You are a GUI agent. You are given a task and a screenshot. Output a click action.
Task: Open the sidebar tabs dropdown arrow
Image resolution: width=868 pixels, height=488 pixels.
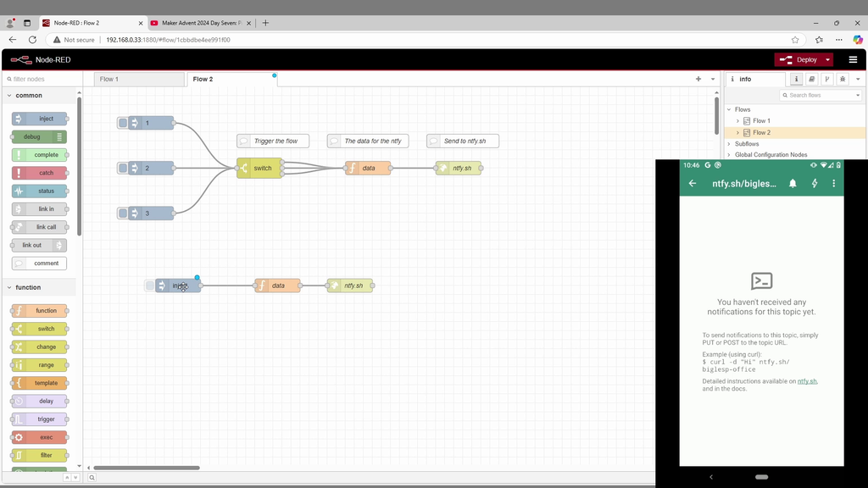(858, 79)
